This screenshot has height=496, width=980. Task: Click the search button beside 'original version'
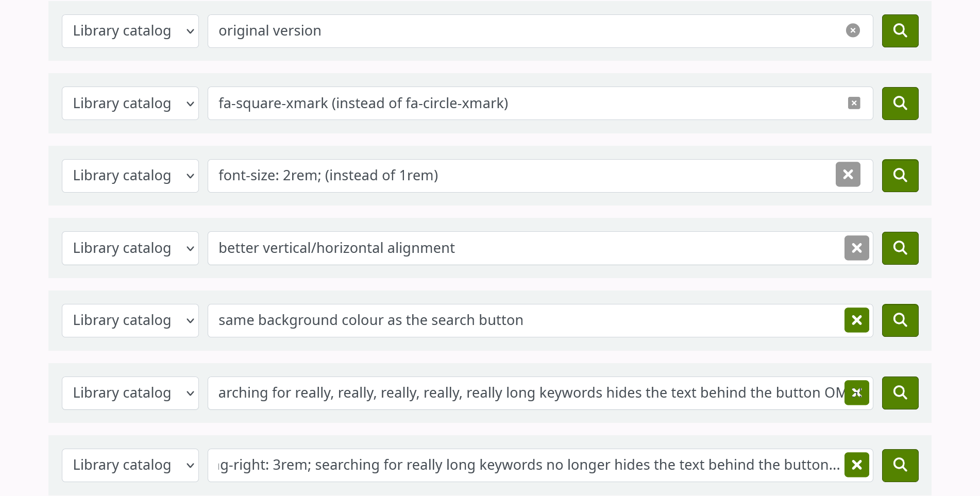coord(900,31)
